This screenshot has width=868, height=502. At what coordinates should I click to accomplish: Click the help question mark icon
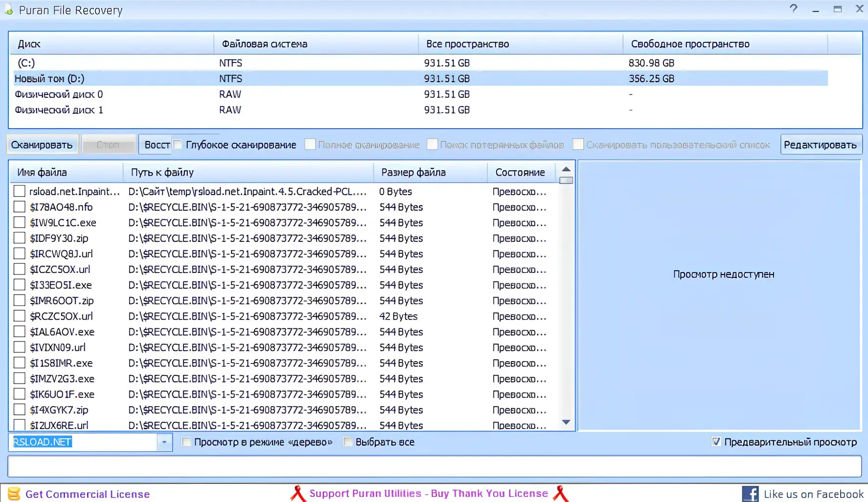[793, 9]
